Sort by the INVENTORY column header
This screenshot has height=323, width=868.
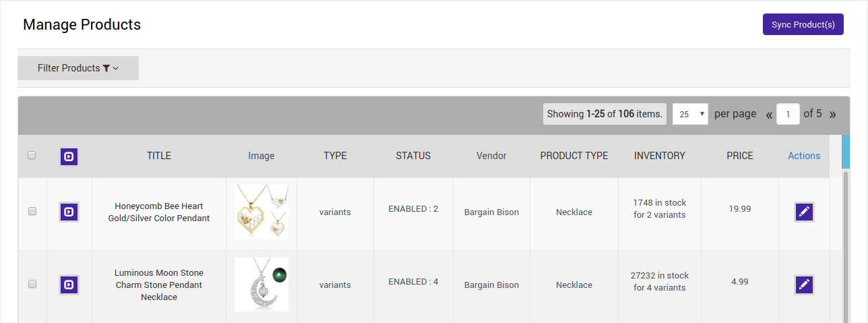coord(659,156)
